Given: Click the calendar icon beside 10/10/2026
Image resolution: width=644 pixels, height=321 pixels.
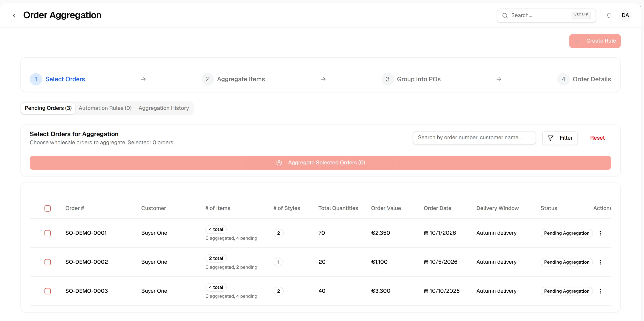Looking at the screenshot, I should coord(426,291).
